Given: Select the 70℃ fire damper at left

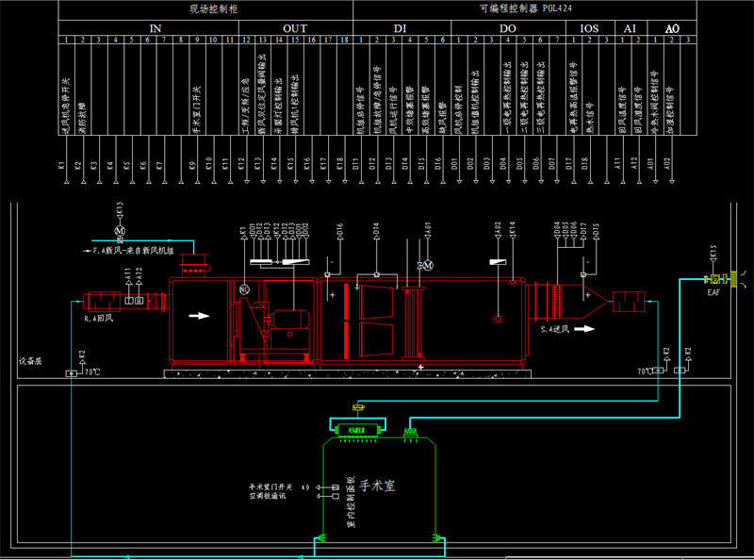Looking at the screenshot, I should coord(73,374).
